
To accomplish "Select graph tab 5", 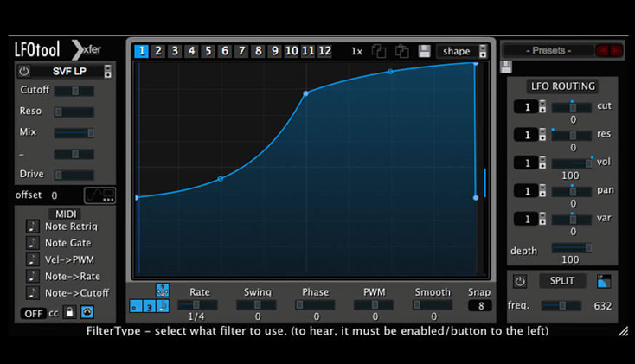I will 208,51.
